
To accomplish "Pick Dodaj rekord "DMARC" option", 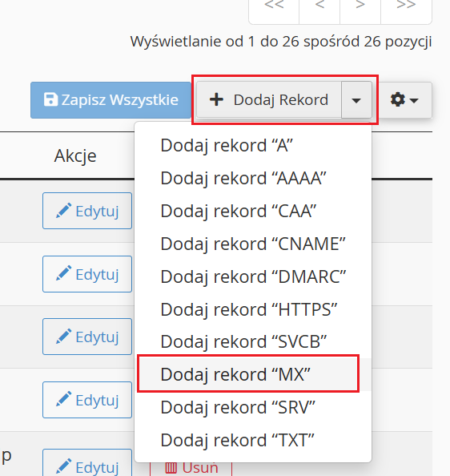I will tap(252, 276).
